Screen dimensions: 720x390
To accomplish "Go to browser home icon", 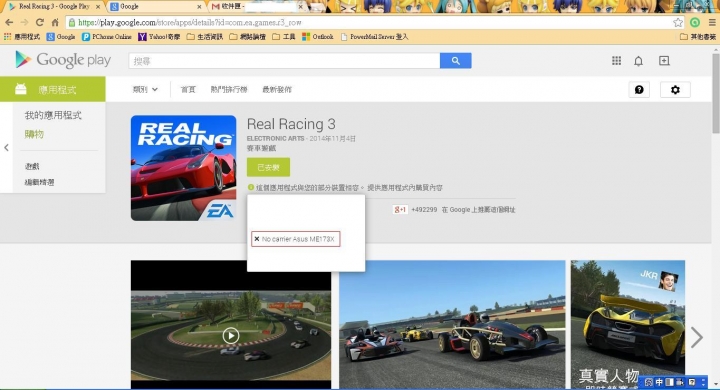I will (55, 23).
